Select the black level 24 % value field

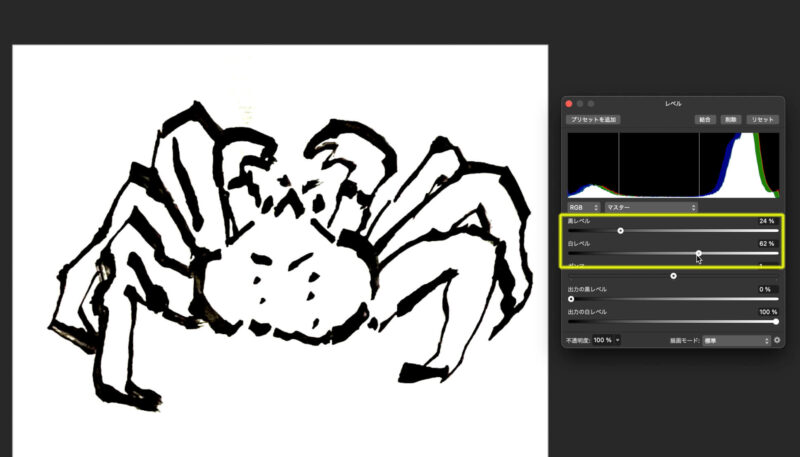(x=767, y=220)
